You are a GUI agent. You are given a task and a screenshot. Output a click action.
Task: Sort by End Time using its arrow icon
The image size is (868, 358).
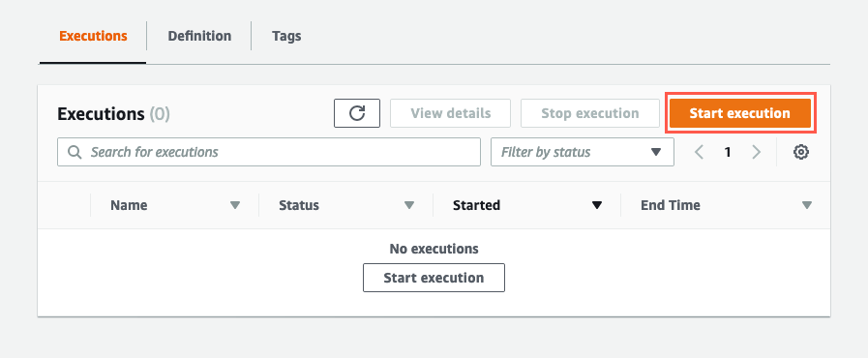(x=807, y=205)
